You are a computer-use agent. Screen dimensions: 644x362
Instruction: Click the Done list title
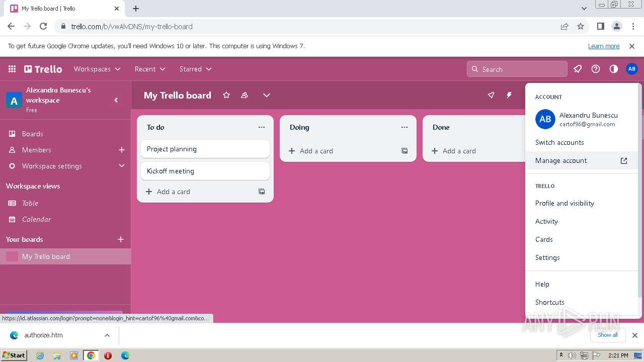[441, 127]
